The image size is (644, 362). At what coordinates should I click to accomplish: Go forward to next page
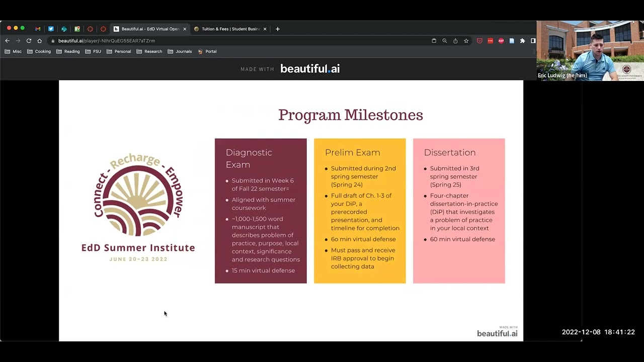tap(18, 41)
